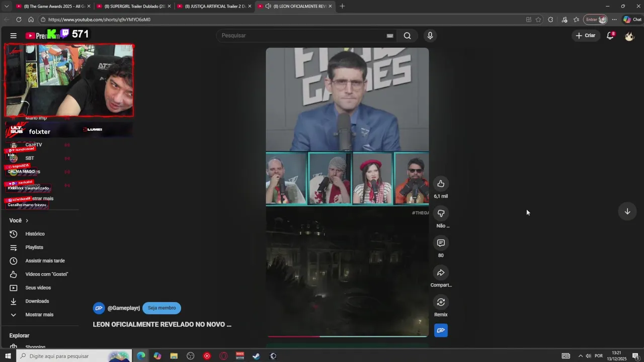Viewport: 644px width, 362px height.
Task: Open the YouTube hamburger menu
Action: [x=14, y=36]
